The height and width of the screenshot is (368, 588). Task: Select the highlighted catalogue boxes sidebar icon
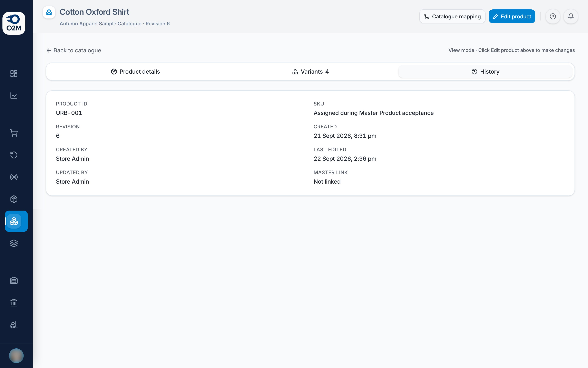(x=16, y=221)
